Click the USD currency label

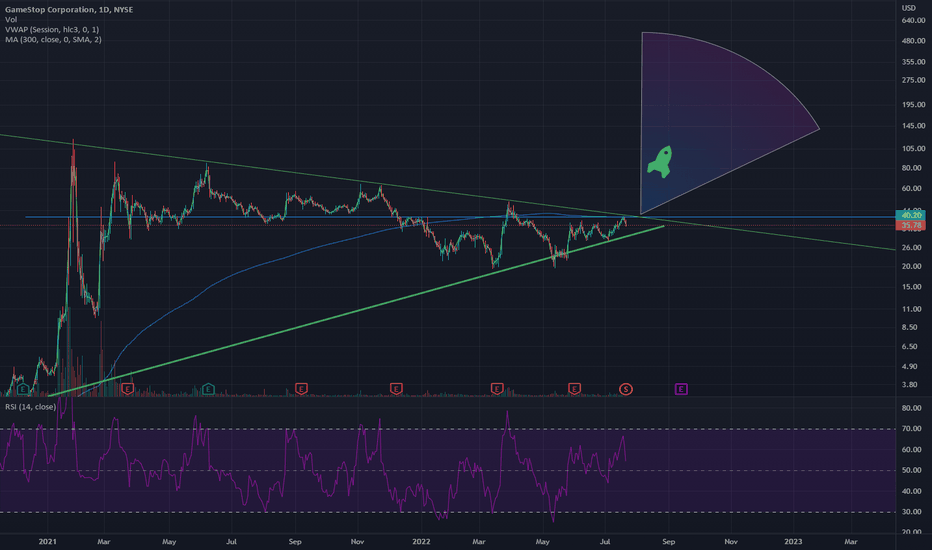[x=909, y=8]
